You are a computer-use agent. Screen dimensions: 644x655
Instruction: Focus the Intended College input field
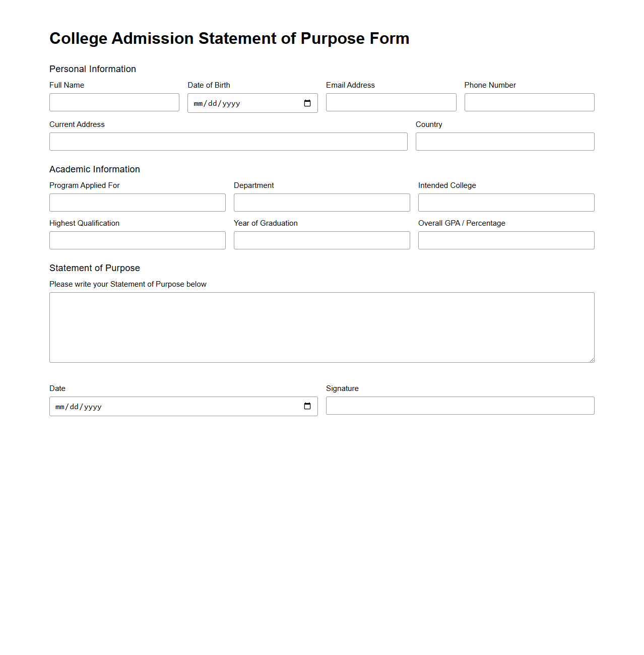(x=506, y=202)
